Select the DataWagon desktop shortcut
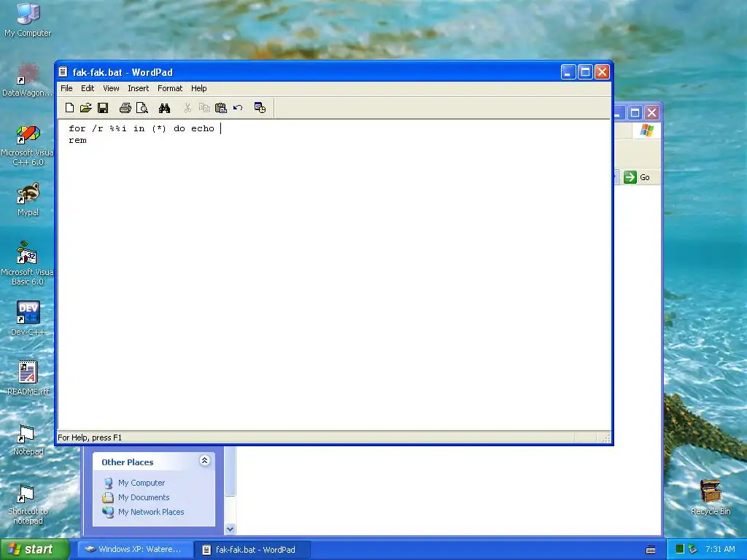 point(28,79)
